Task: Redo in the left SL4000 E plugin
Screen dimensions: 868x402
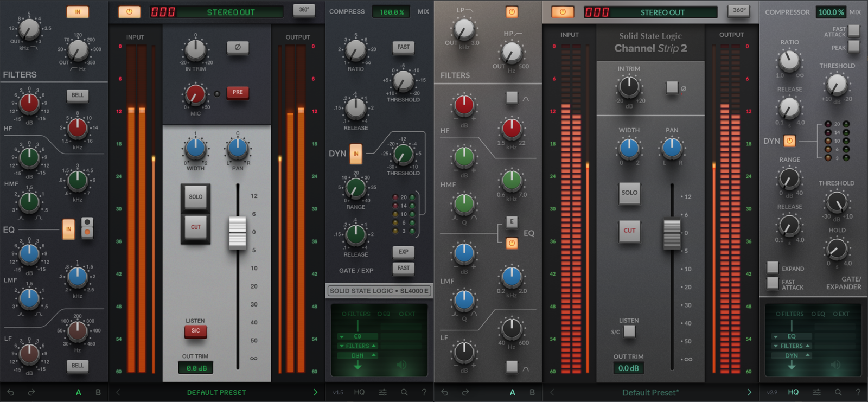Action: point(31,392)
